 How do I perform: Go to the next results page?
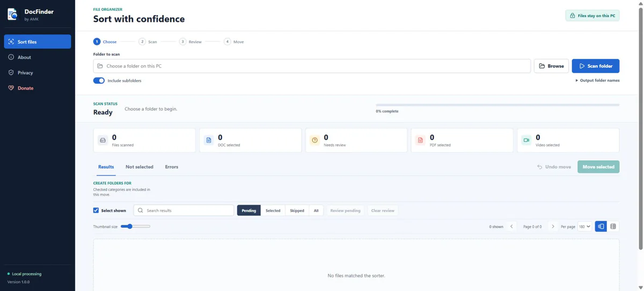[x=553, y=227]
